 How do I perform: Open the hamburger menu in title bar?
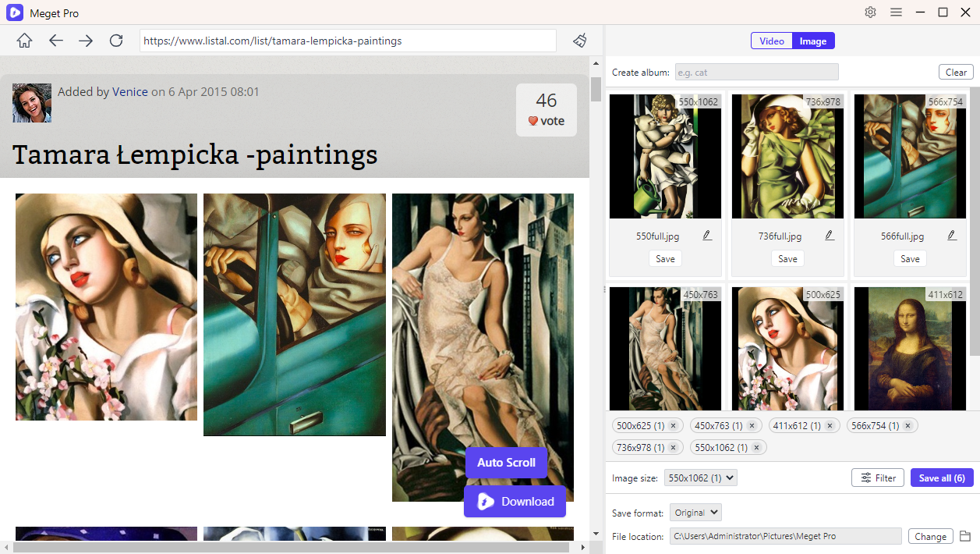(897, 12)
